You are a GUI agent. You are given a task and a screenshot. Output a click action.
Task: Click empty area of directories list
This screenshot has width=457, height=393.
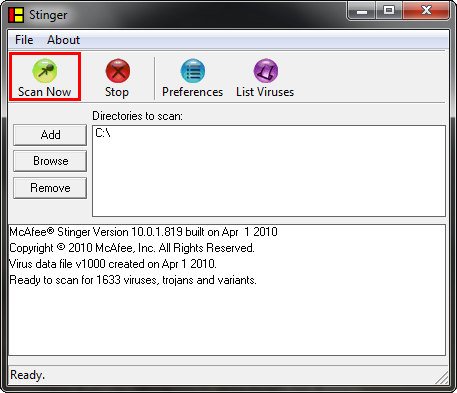click(x=269, y=180)
